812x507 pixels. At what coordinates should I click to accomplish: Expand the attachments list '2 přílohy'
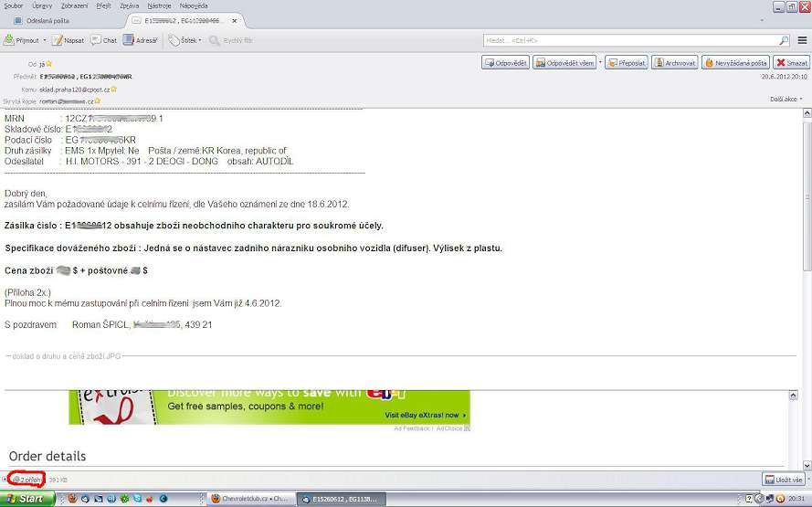coord(27,479)
